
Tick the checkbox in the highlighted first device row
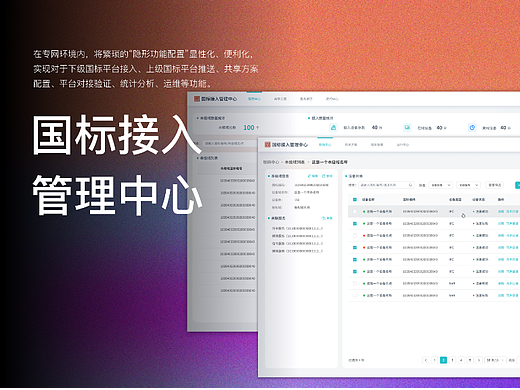point(355,211)
